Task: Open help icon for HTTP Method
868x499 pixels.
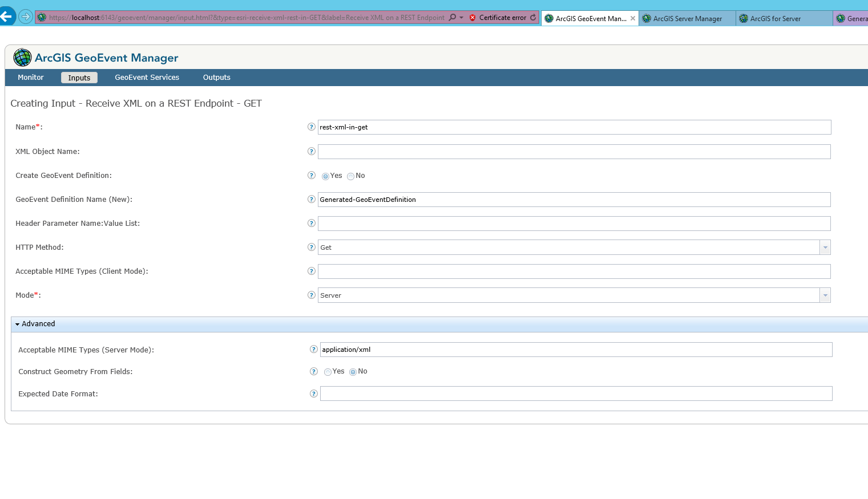Action: (x=311, y=247)
